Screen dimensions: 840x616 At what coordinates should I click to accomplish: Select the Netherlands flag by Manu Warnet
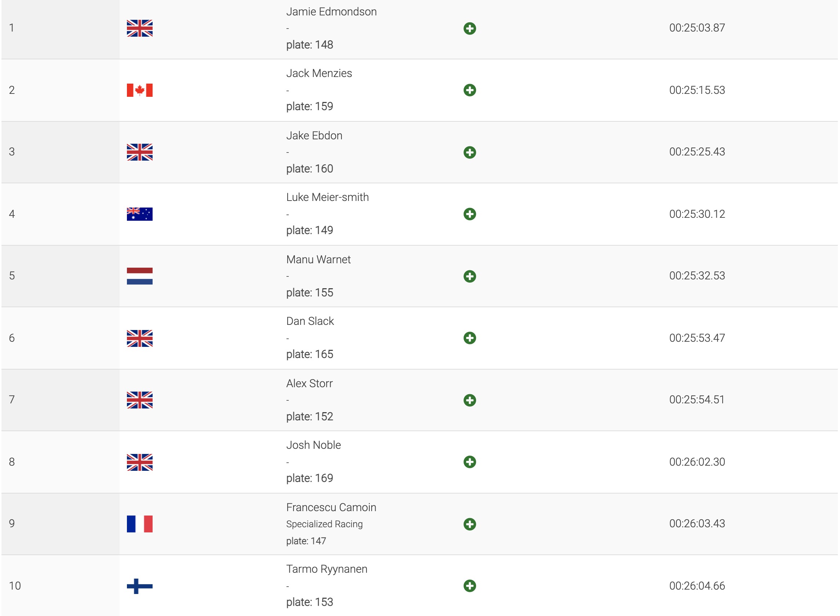pos(139,276)
